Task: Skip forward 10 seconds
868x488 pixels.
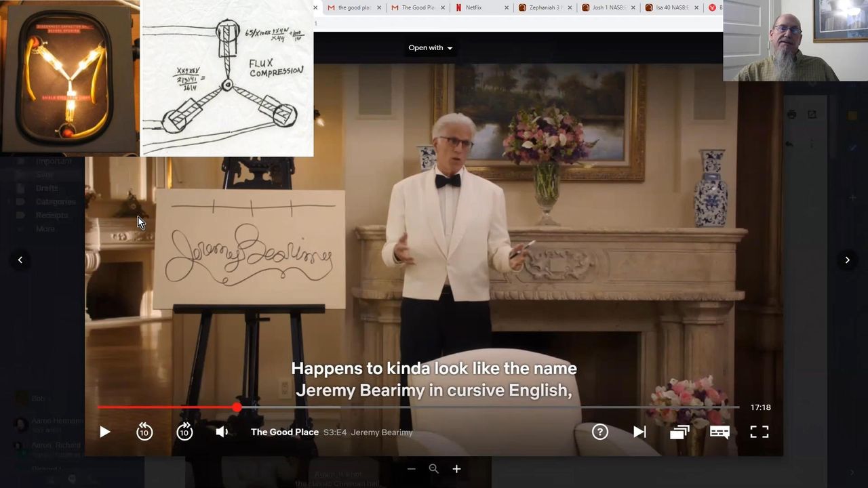Action: click(184, 432)
